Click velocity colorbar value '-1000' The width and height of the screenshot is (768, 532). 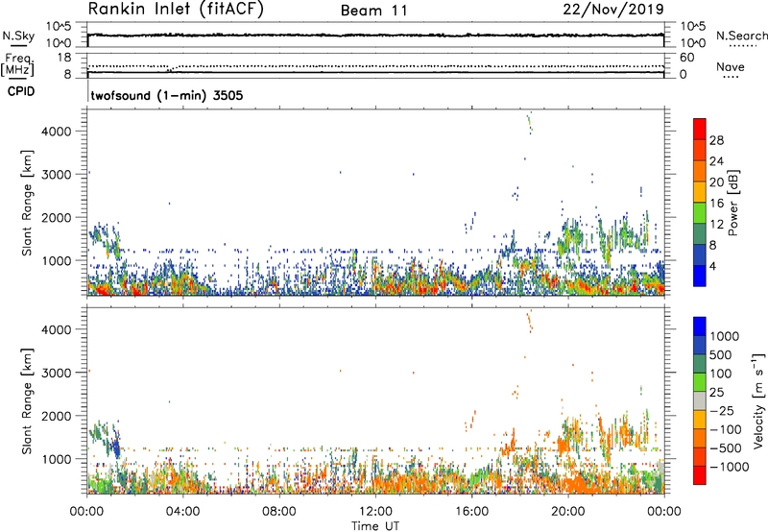(x=729, y=467)
